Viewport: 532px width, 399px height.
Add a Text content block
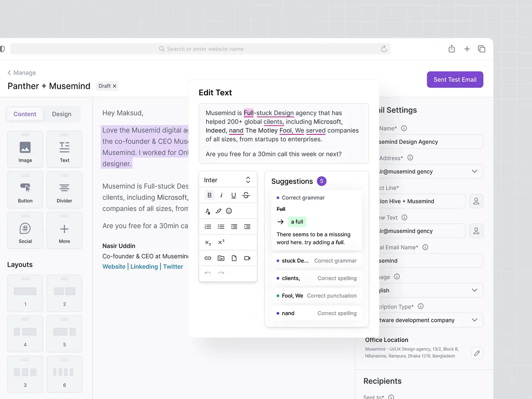coord(64,149)
